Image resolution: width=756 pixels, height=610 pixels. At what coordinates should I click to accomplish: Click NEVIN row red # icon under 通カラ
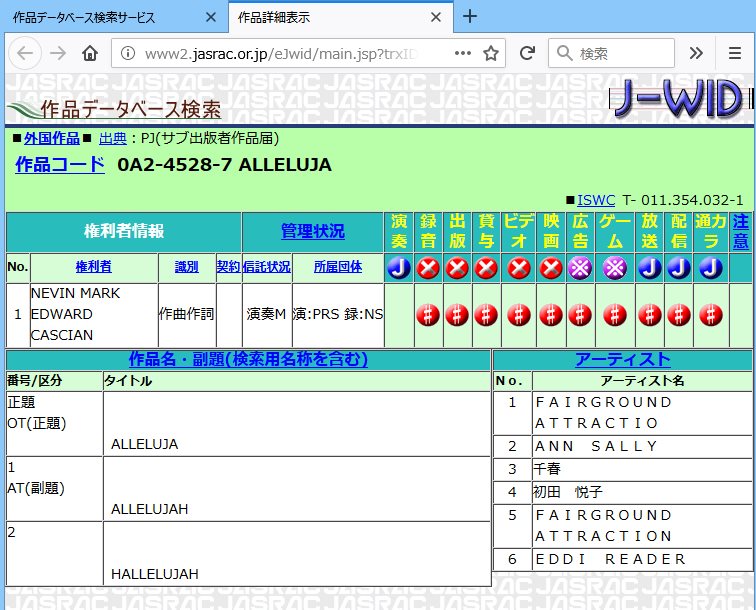(x=711, y=315)
